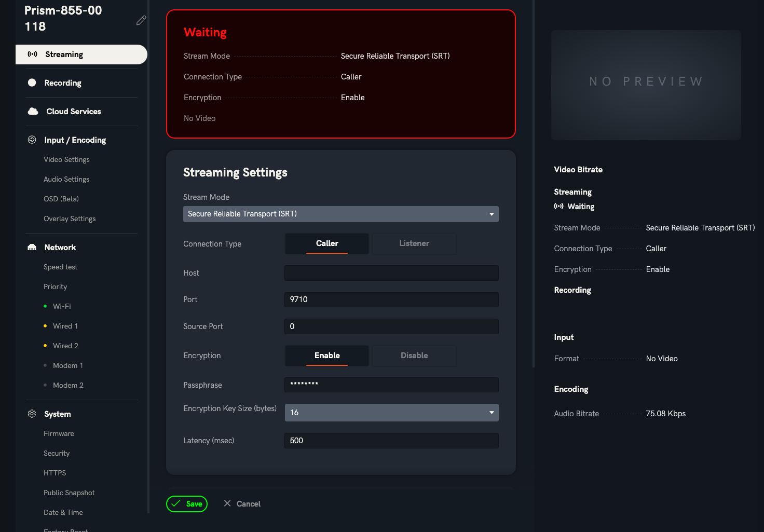The image size is (764, 532).
Task: Click the Input / Encoding icon
Action: pos(32,140)
